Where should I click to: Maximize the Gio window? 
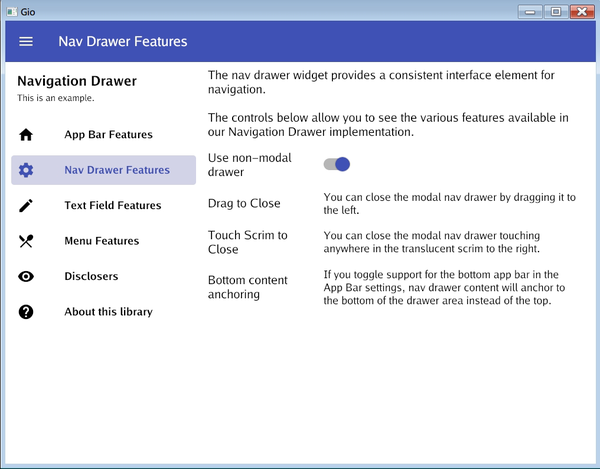(x=555, y=11)
